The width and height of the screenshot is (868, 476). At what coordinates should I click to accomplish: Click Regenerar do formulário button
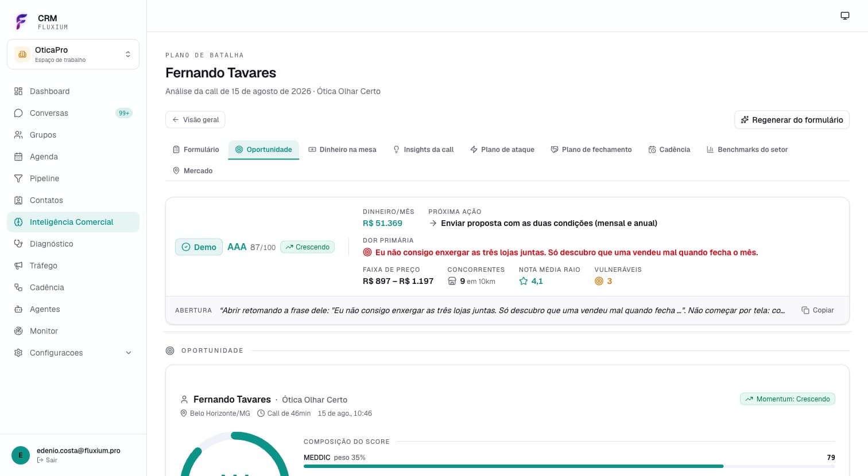(792, 120)
